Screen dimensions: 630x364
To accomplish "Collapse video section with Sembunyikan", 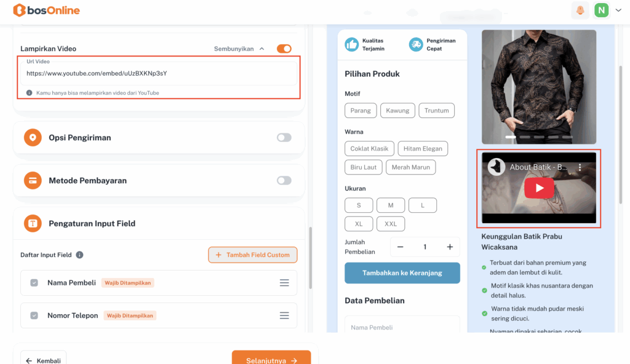I will click(239, 49).
